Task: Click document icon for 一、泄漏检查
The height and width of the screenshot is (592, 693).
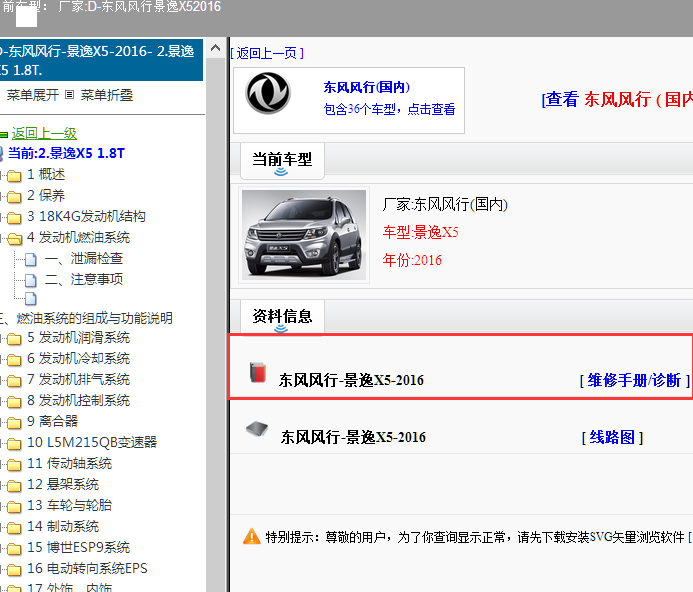Action: (x=30, y=260)
